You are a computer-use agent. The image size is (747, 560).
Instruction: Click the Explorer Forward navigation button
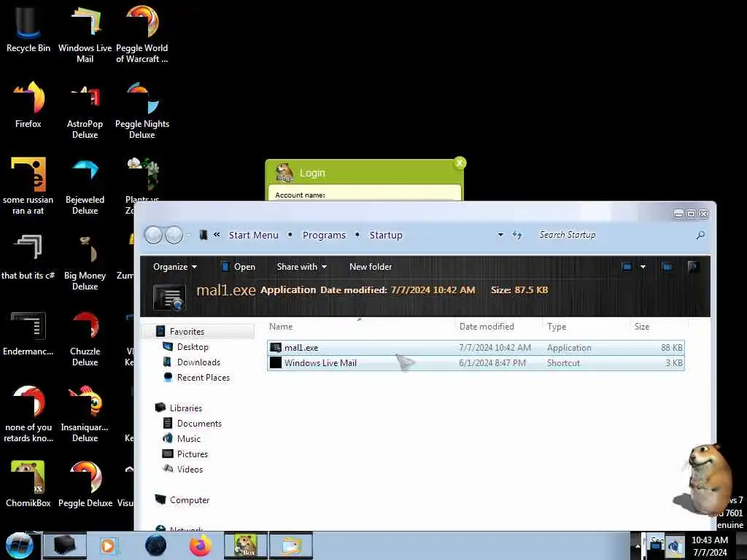[x=174, y=235]
